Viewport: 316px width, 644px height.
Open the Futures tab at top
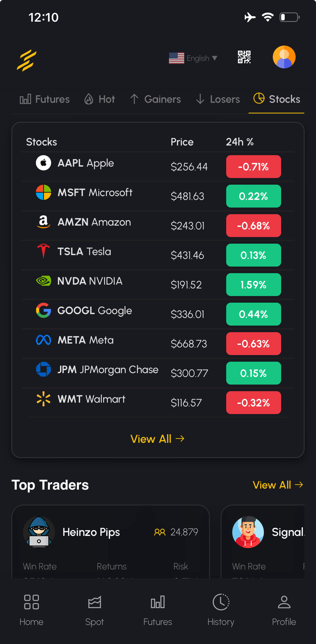pos(45,99)
